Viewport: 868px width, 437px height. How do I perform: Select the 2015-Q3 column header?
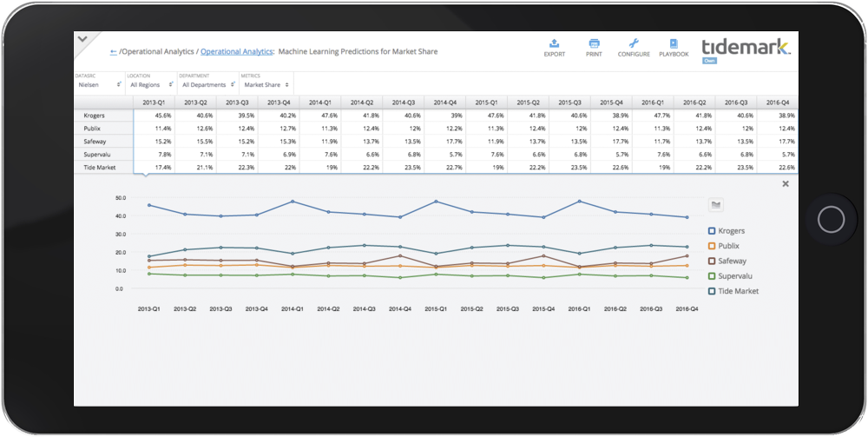(569, 103)
